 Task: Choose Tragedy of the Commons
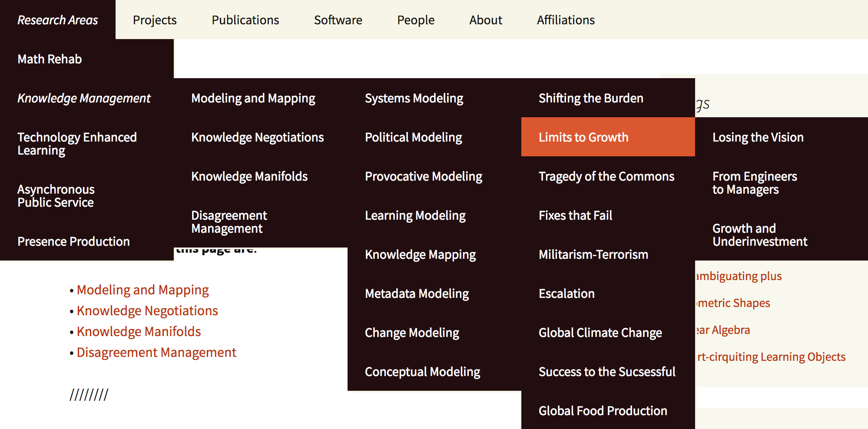[606, 176]
